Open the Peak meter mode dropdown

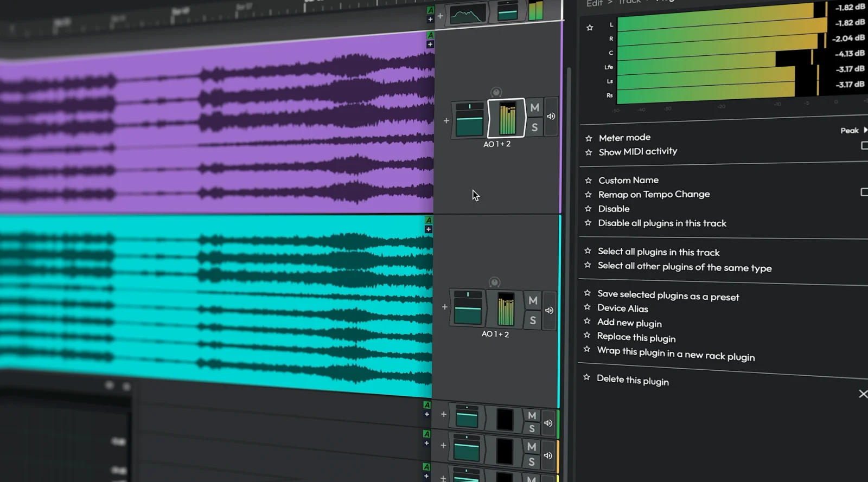853,130
